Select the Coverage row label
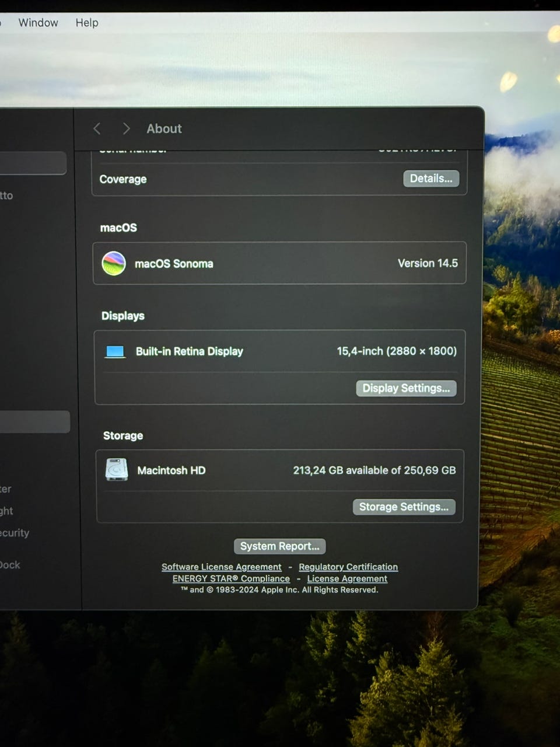Viewport: 560px width, 747px height. click(x=123, y=179)
